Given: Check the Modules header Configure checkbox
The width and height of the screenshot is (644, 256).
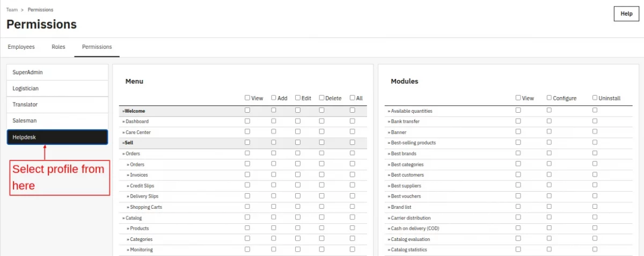Looking at the screenshot, I should (x=549, y=98).
